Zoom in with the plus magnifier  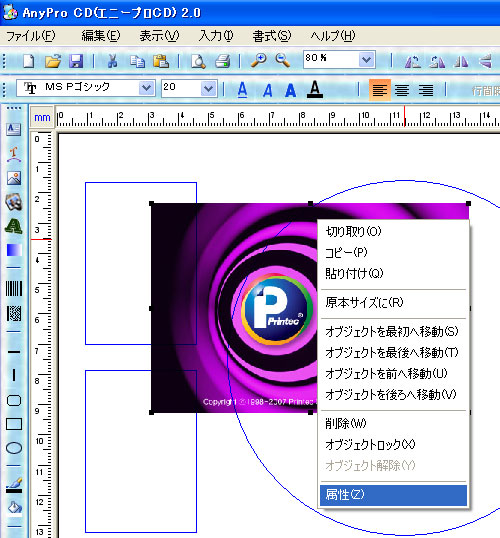[259, 61]
